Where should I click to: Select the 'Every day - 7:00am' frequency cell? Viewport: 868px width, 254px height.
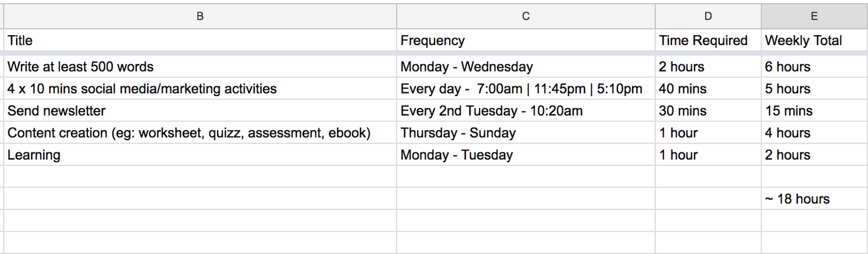526,89
